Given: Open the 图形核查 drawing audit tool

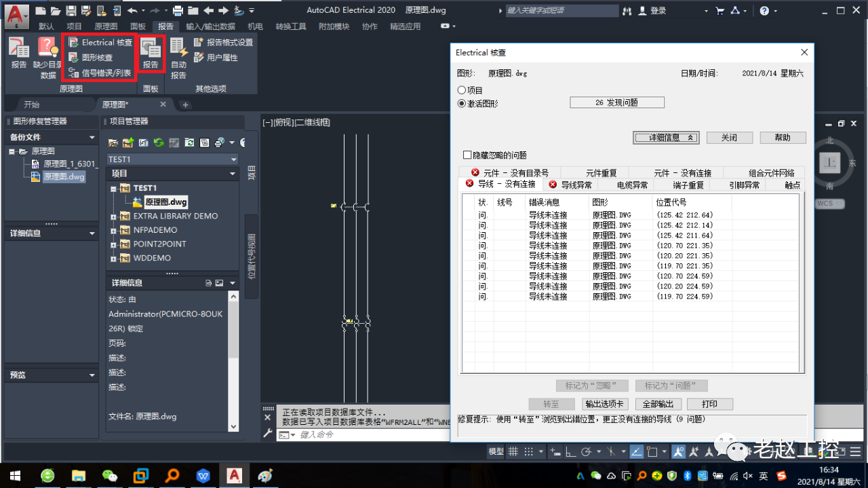Looking at the screenshot, I should [91, 57].
